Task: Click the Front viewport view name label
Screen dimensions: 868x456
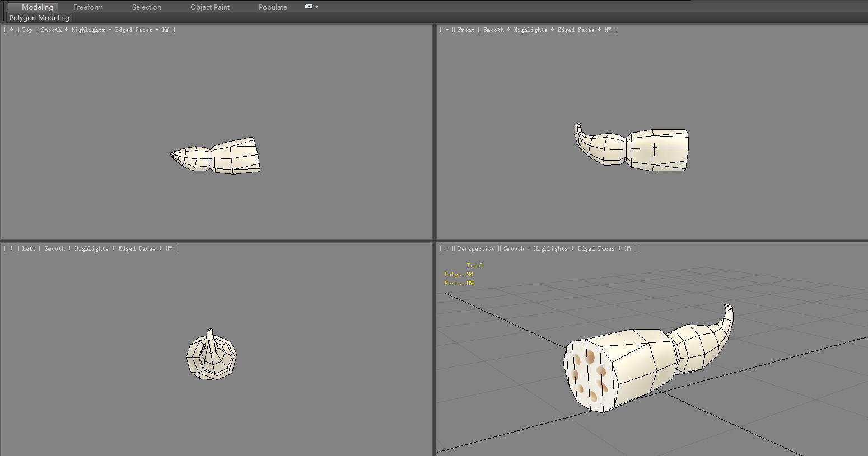Action: [466, 30]
